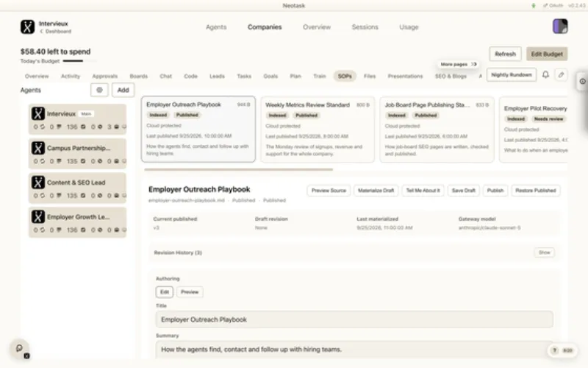Image resolution: width=588 pixels, height=368 pixels.
Task: Click the notification bell icon
Action: click(545, 75)
